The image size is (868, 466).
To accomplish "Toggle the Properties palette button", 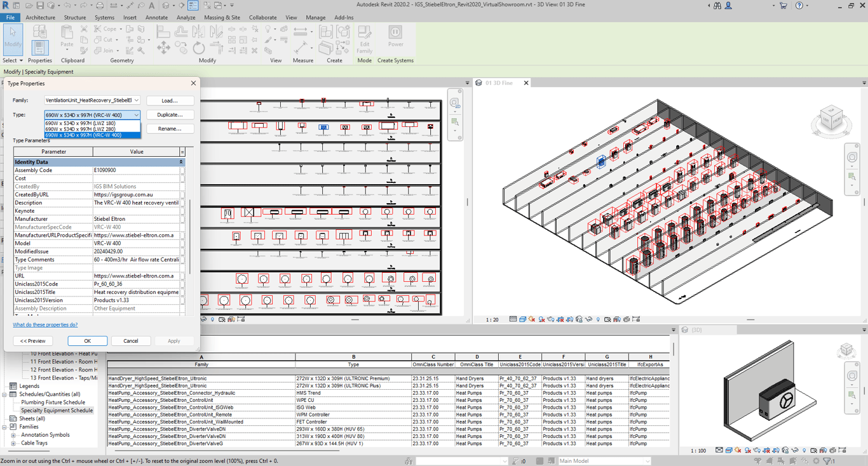I will click(39, 47).
